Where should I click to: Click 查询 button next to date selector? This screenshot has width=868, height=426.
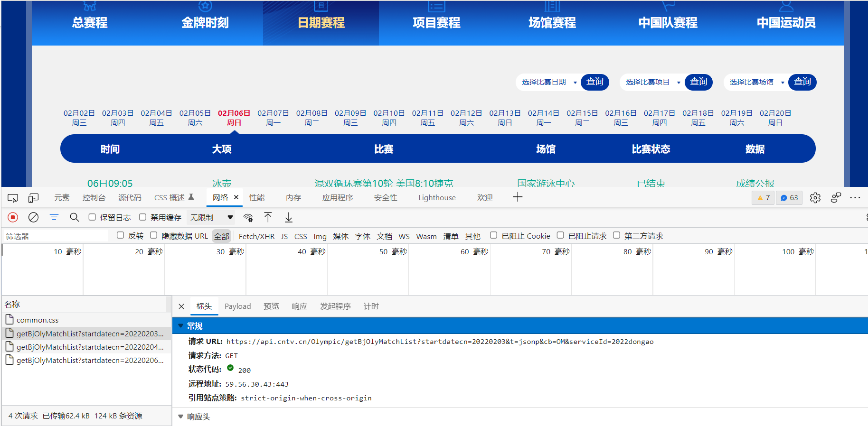[x=594, y=82]
